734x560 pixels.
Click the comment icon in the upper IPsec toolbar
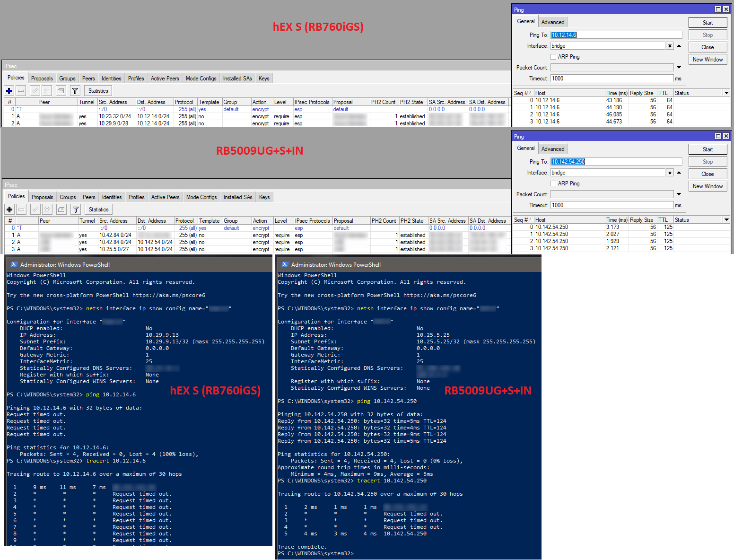(x=61, y=91)
